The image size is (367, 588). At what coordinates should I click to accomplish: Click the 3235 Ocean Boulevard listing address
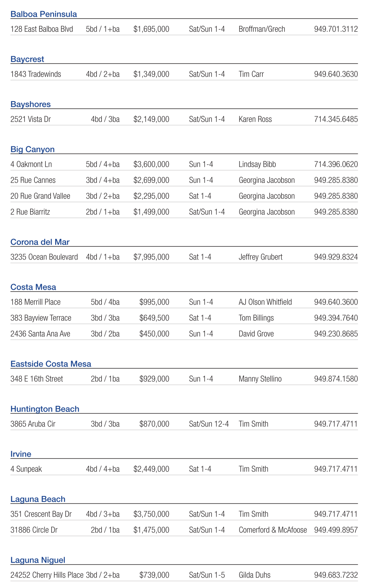click(44, 257)
